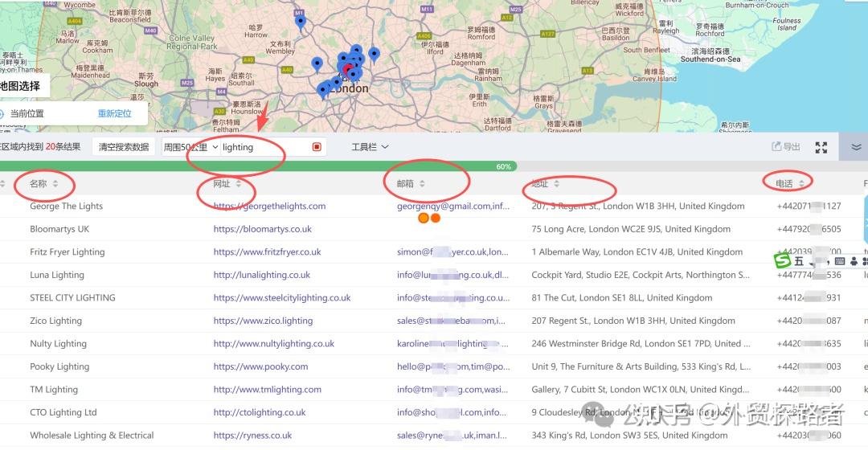The height and width of the screenshot is (450, 868).
Task: Open bloomartys.co.uk website link
Action: (262, 229)
